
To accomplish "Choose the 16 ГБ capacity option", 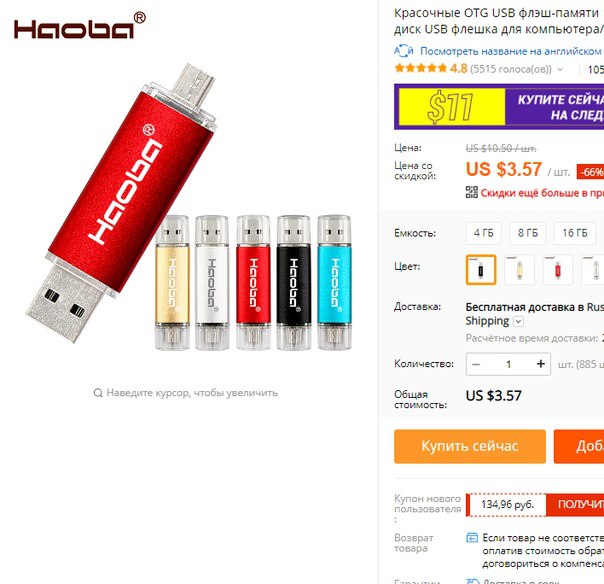I will (575, 233).
